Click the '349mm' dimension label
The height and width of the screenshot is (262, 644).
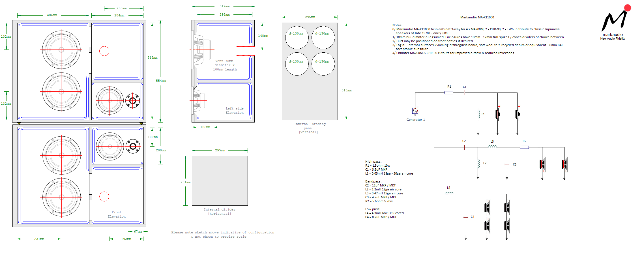tap(225, 6)
